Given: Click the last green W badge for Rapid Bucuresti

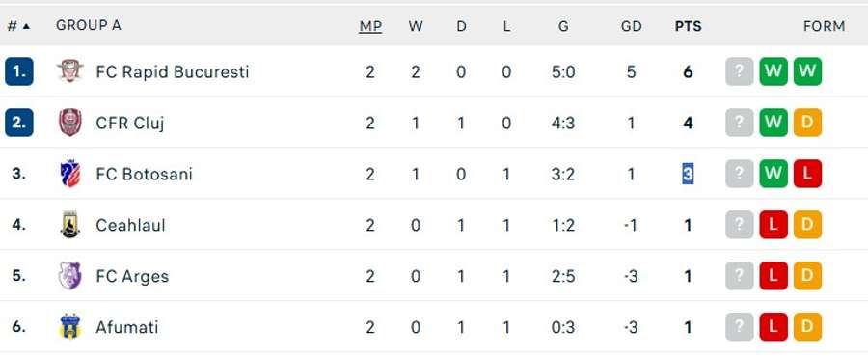Looking at the screenshot, I should click(807, 71).
